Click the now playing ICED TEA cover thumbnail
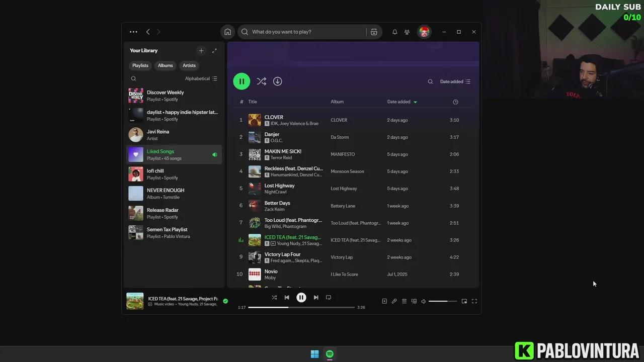This screenshot has height=362, width=644. [135, 301]
